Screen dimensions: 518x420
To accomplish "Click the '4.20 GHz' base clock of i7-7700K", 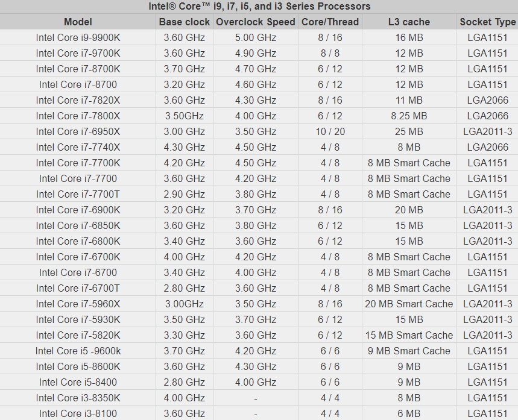I will click(185, 163).
